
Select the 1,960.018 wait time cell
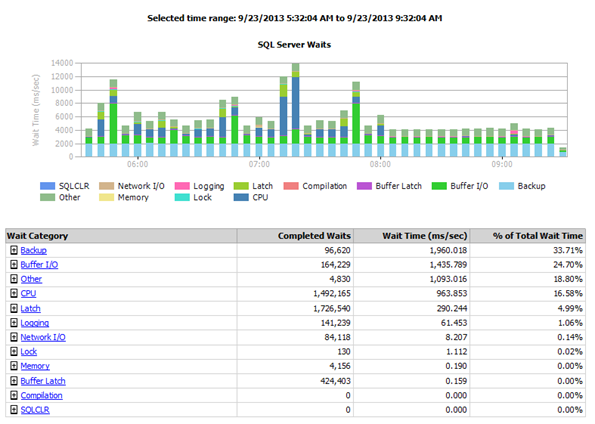412,250
